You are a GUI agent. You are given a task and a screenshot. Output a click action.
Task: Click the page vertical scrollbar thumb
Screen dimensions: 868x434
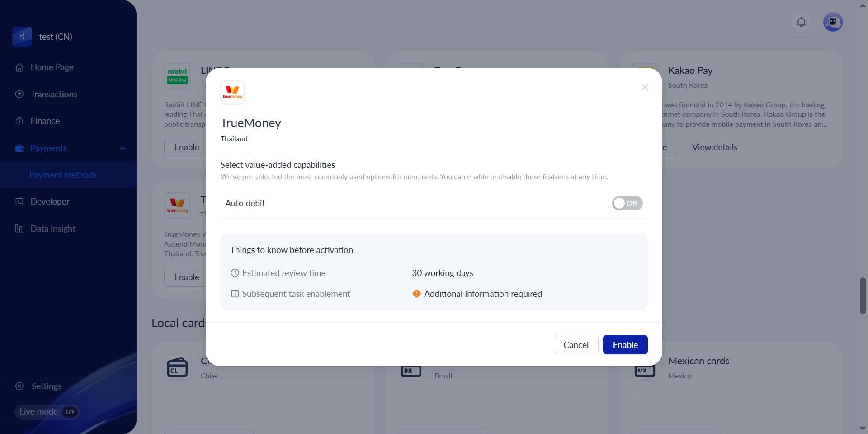point(863,296)
